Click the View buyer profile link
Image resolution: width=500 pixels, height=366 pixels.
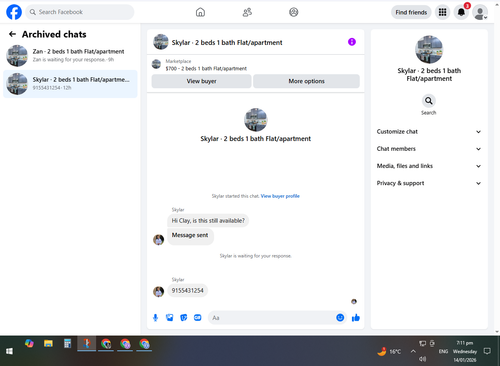point(280,196)
